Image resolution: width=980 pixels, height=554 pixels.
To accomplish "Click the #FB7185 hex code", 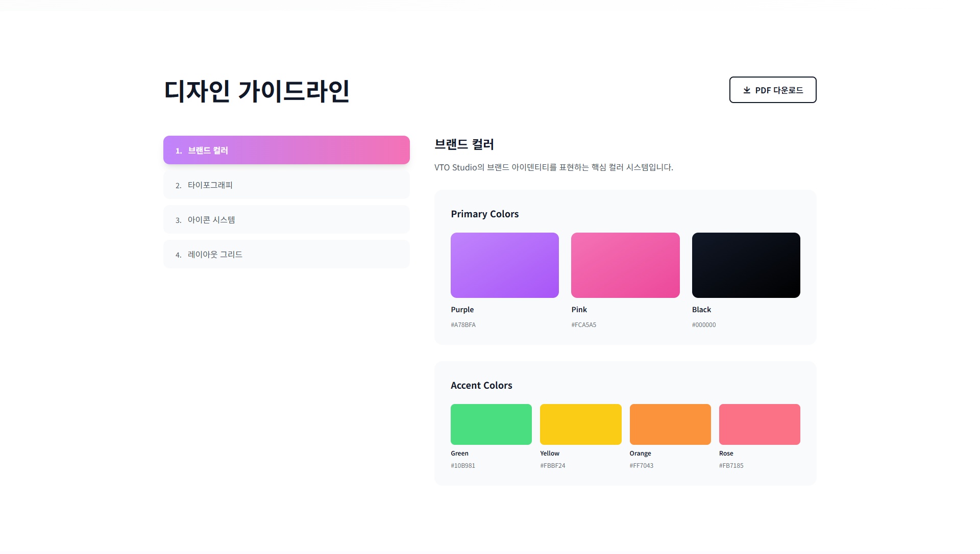I will (x=731, y=466).
